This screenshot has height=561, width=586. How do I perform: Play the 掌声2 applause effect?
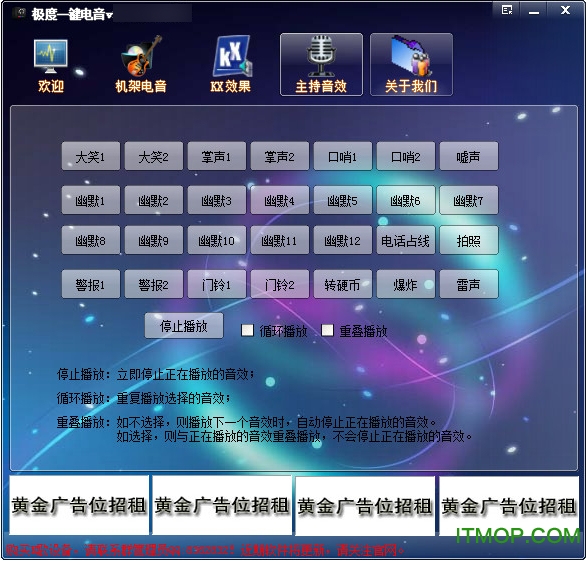pyautogui.click(x=280, y=156)
